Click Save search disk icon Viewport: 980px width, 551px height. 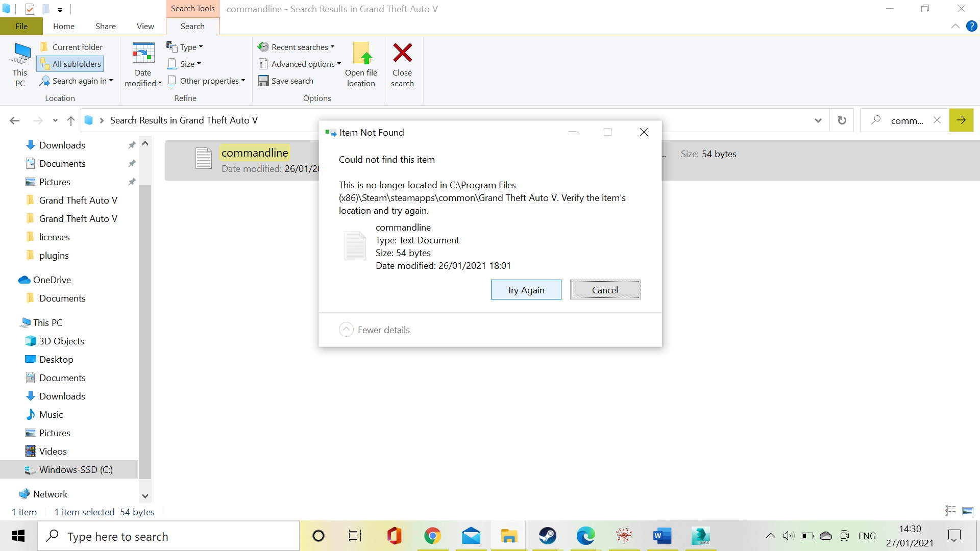(x=263, y=81)
